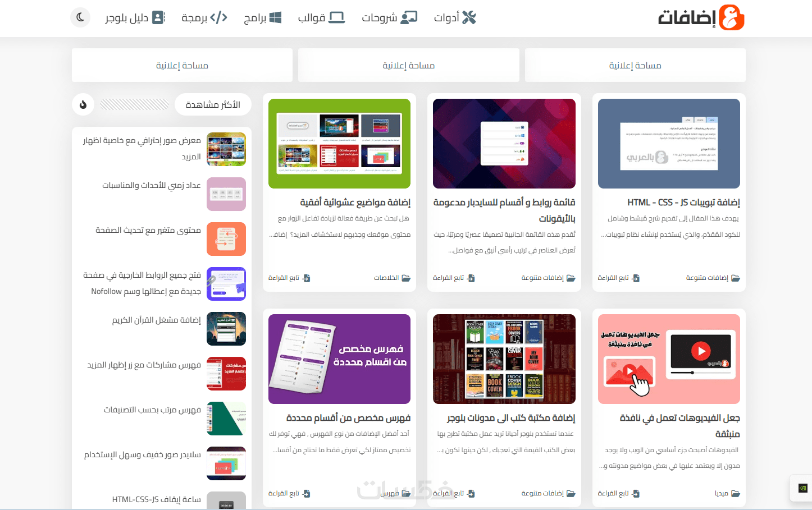The height and width of the screenshot is (510, 812).
Task: Click the إضافة مشغل القرآن الكريم sidebar thumbnail
Action: click(x=226, y=329)
